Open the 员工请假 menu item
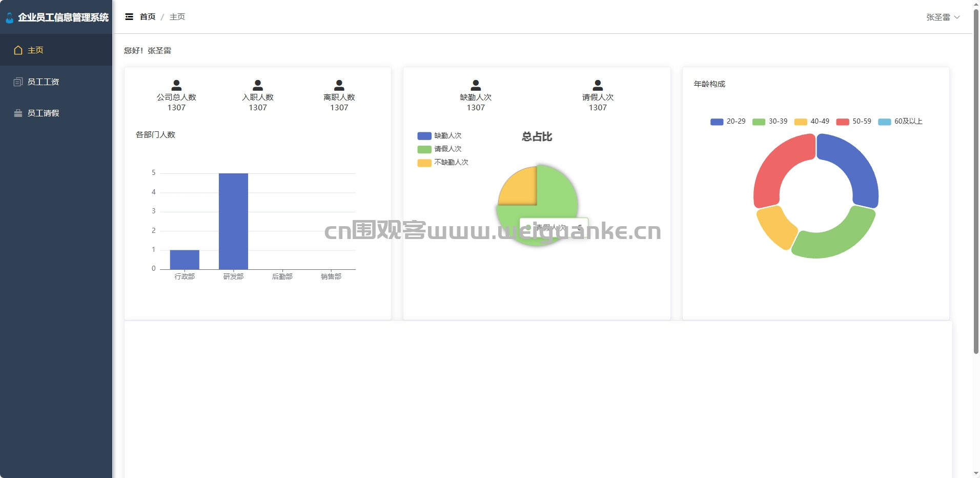Screen dimensions: 980x478 click(56, 113)
